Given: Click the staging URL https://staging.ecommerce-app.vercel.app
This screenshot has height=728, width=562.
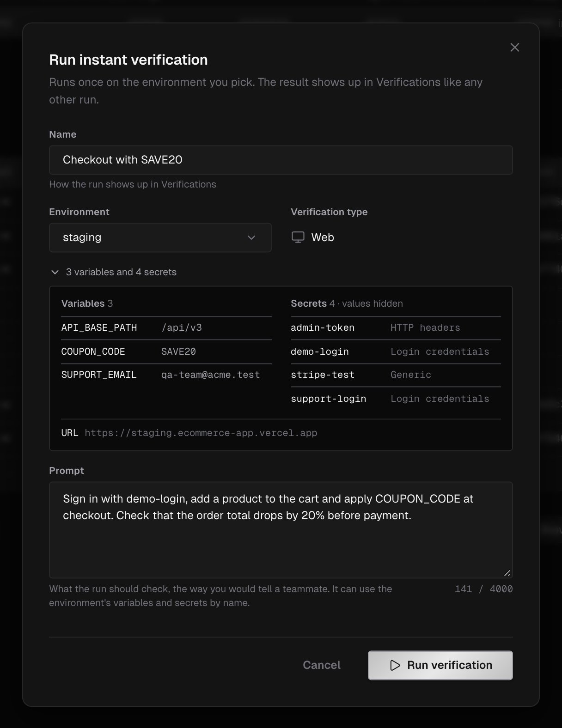Looking at the screenshot, I should 201,433.
